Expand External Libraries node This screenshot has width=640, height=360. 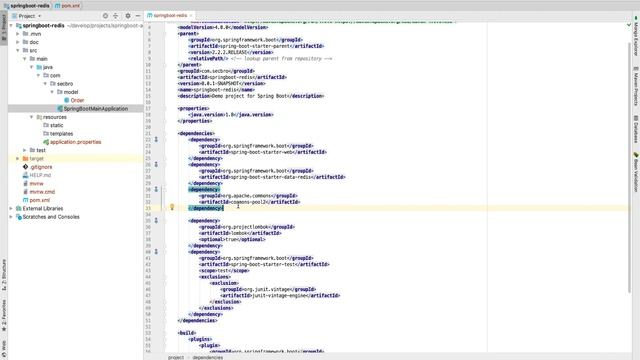pyautogui.click(x=11, y=208)
